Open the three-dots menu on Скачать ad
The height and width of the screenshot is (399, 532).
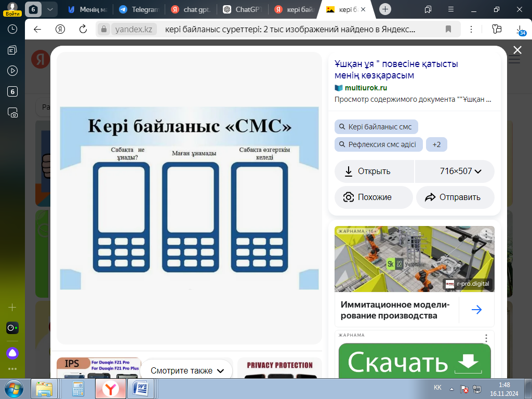486,338
